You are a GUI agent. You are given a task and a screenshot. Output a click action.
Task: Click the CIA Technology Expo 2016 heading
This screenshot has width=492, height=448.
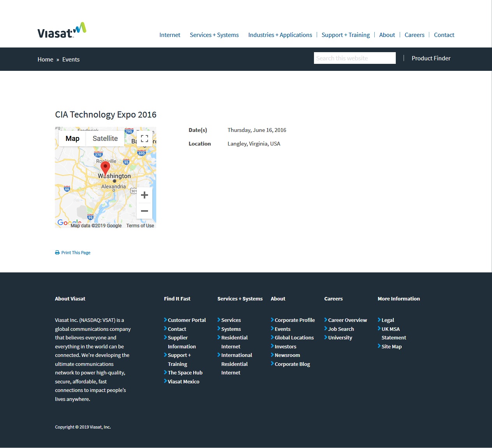(106, 115)
